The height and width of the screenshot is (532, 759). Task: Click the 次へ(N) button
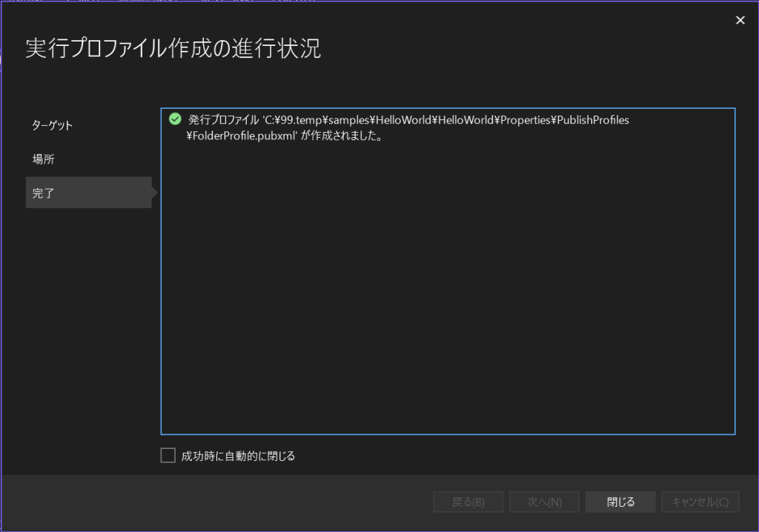point(544,502)
